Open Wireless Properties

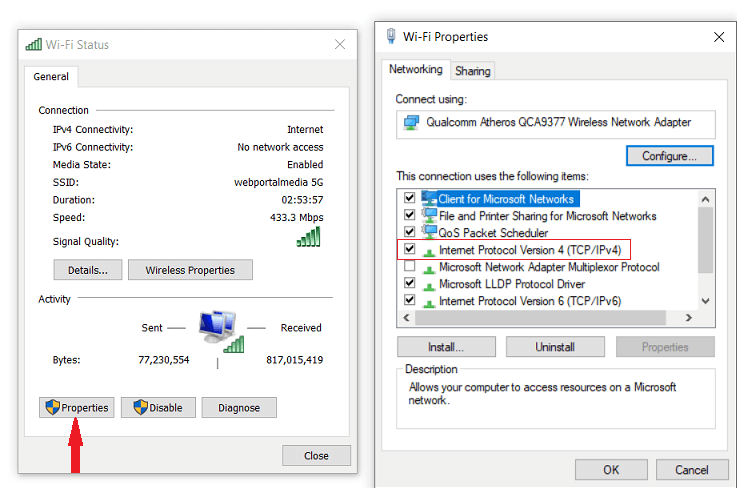point(190,270)
